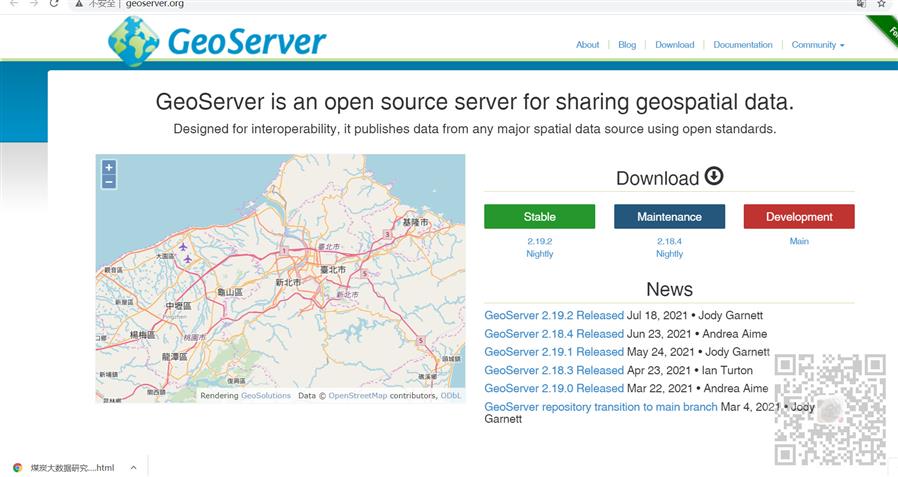Zoom out on the map with minus button

click(x=109, y=182)
